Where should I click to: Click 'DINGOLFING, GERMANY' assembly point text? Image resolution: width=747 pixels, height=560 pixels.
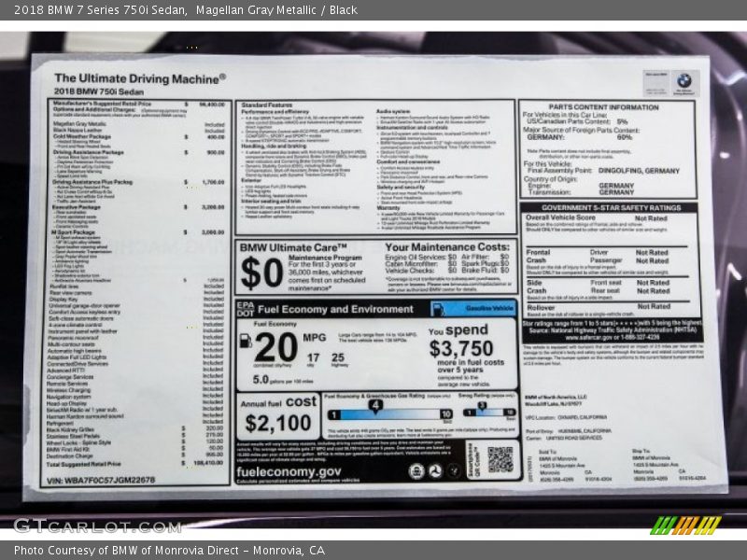point(639,171)
